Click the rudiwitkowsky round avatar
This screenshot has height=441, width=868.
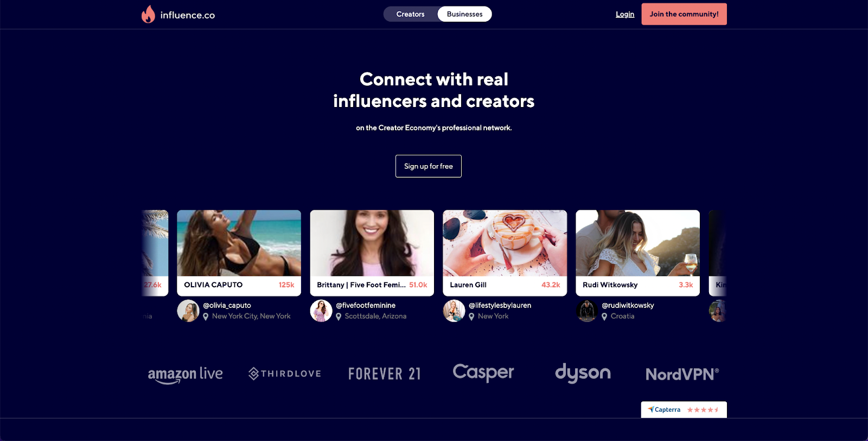(x=587, y=311)
